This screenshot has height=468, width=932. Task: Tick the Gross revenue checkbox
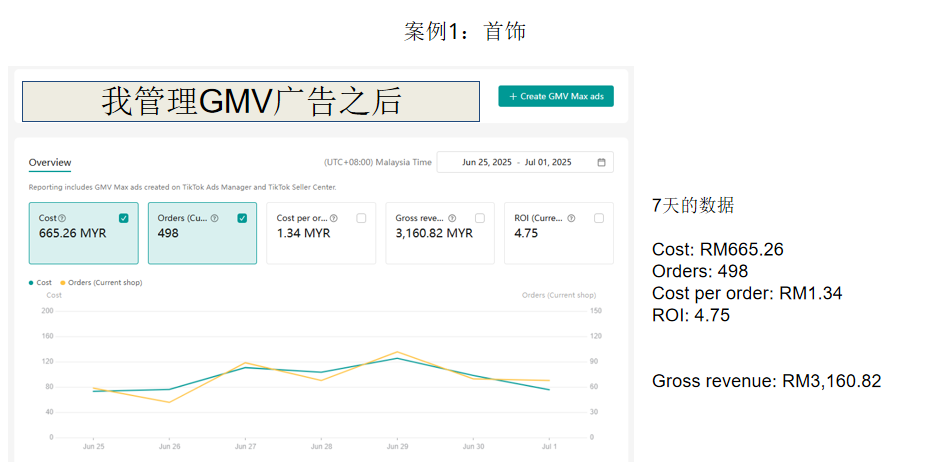point(480,218)
